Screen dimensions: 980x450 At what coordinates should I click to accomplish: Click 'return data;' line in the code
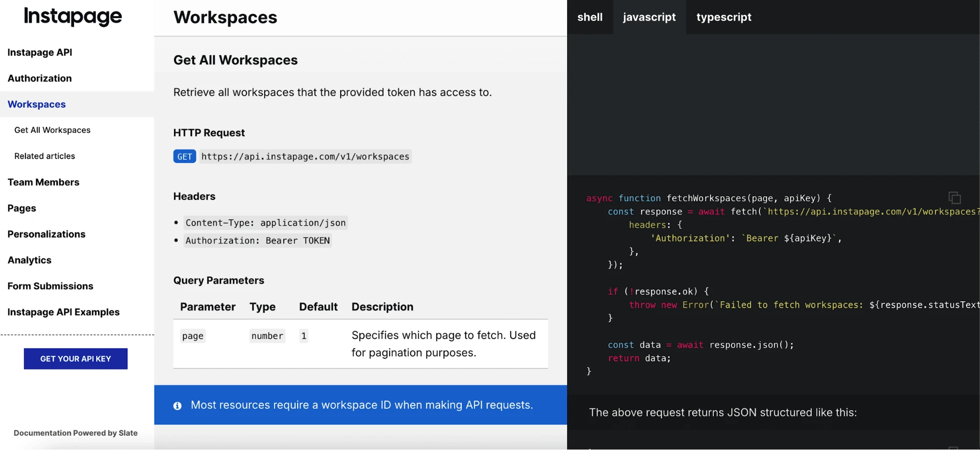coord(639,358)
